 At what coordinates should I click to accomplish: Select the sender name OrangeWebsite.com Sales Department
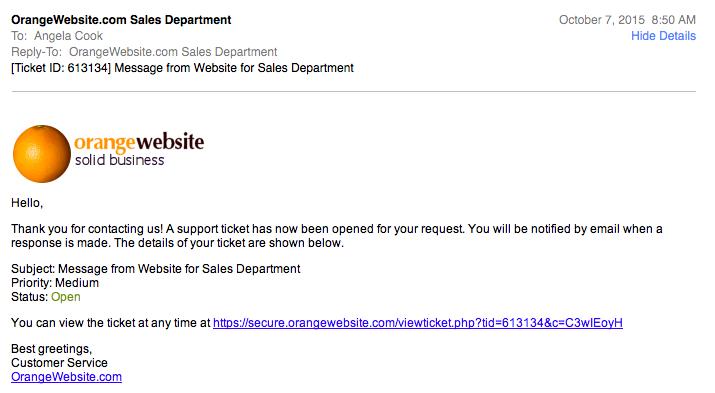pos(121,20)
